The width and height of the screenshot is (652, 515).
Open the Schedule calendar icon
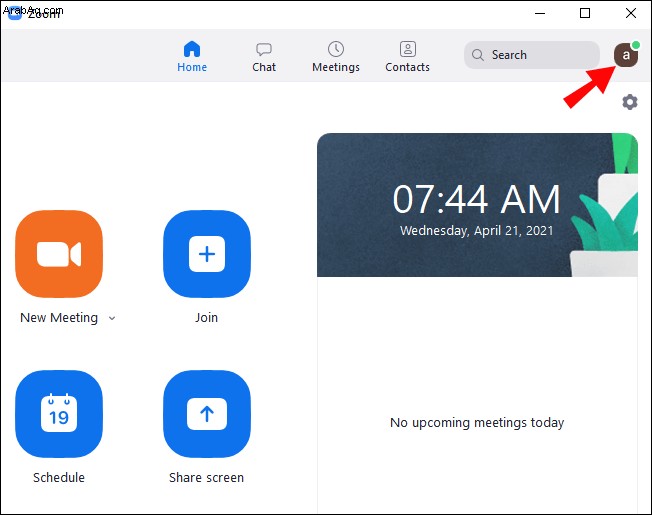click(x=59, y=414)
